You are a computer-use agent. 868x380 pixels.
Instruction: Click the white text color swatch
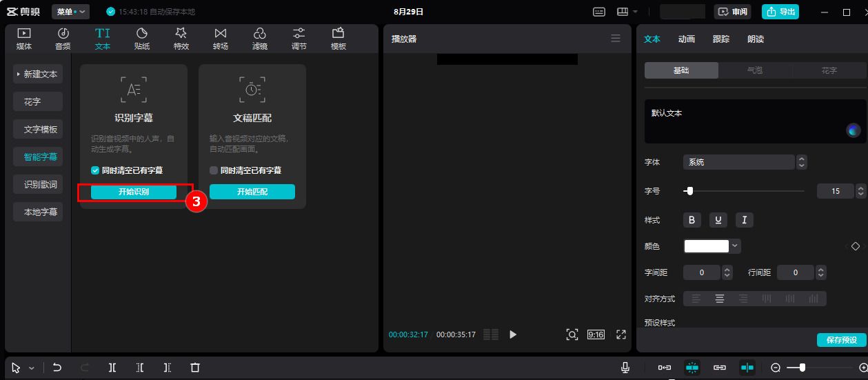tap(706, 246)
